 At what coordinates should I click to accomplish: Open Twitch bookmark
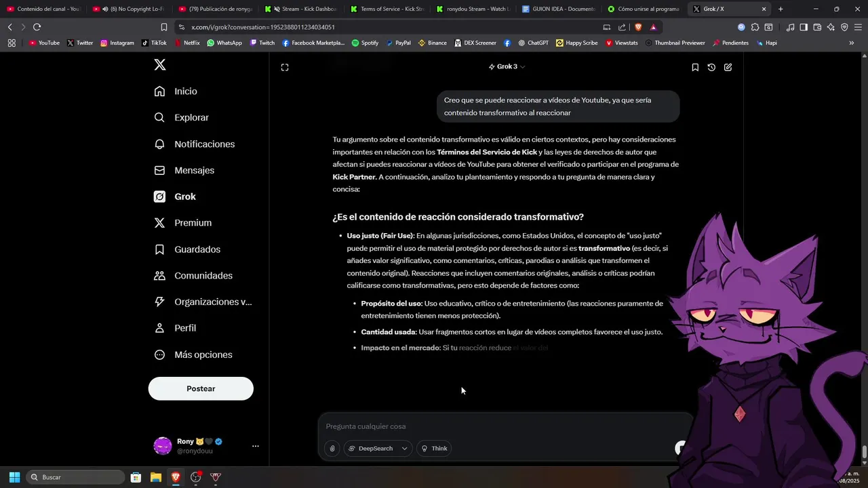[262, 43]
